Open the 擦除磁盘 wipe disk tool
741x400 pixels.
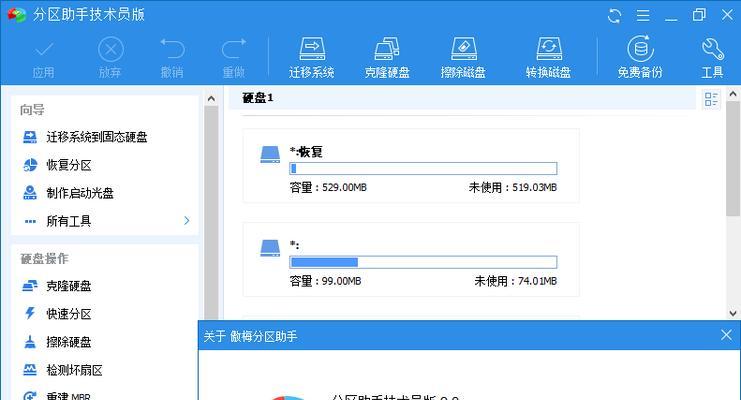463,58
